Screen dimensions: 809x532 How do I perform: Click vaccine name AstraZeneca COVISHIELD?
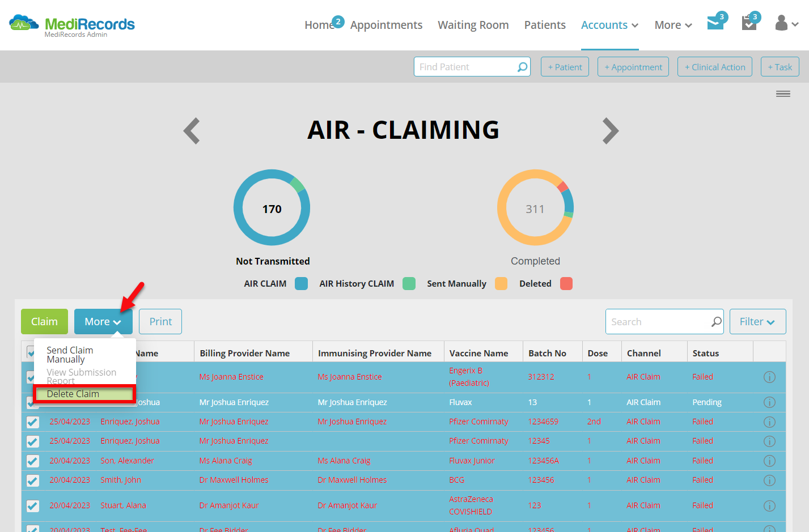coord(471,505)
